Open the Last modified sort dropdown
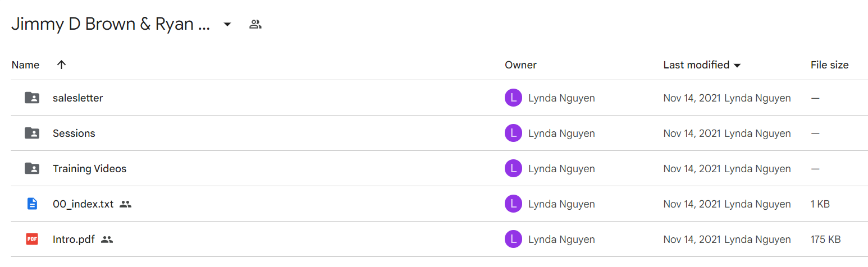Screen dimensions: 868x267 (x=737, y=66)
